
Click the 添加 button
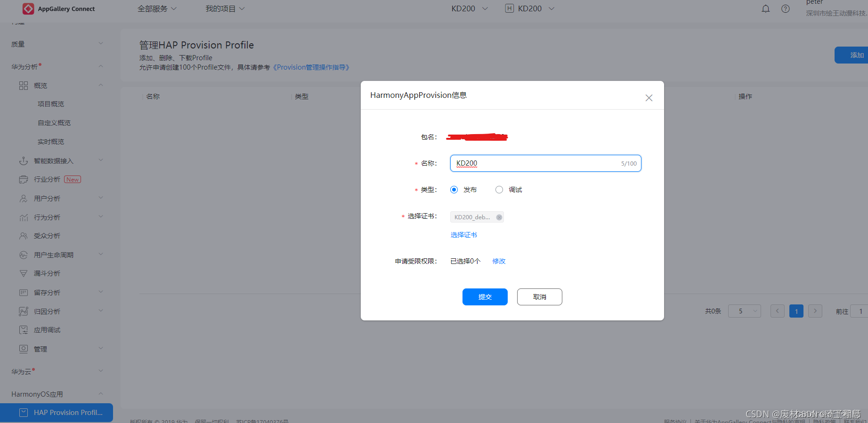pos(852,55)
